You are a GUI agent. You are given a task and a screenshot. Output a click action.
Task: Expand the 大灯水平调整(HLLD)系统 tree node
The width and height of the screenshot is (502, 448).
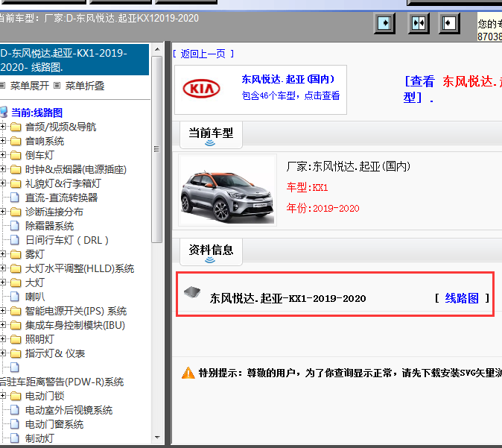click(x=3, y=268)
